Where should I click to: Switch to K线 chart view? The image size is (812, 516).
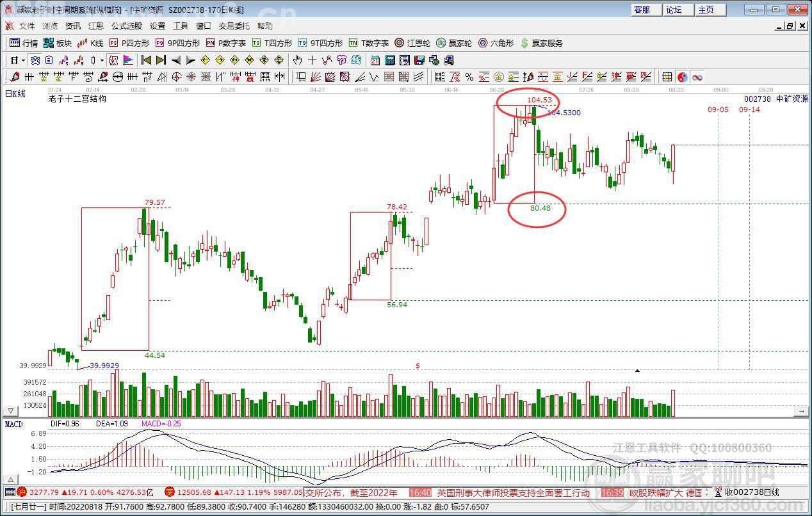[90, 43]
